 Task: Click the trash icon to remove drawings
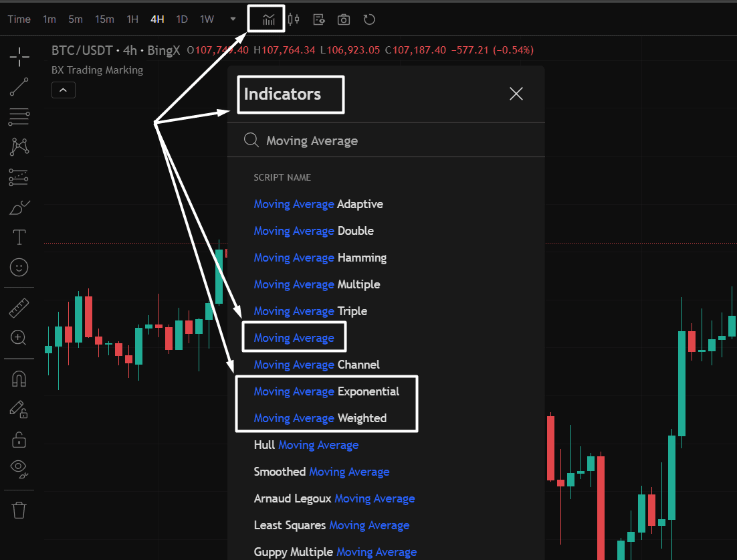tap(19, 510)
